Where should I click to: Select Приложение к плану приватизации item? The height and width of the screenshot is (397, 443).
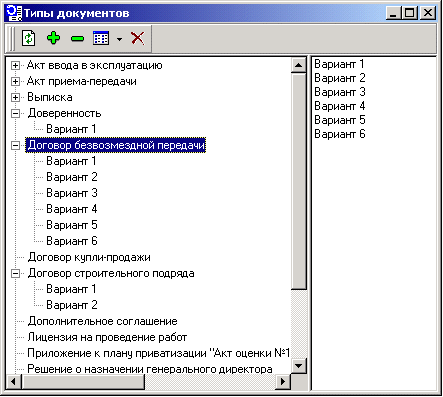point(159,353)
